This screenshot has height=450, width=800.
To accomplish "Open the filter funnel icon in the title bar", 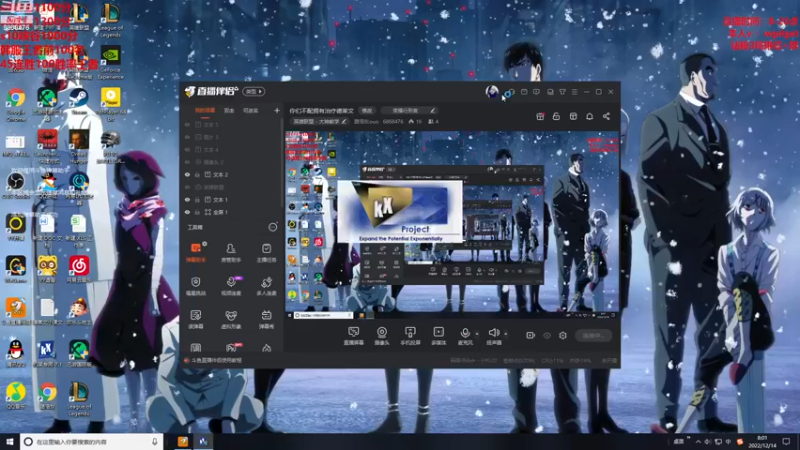I will pos(562,92).
